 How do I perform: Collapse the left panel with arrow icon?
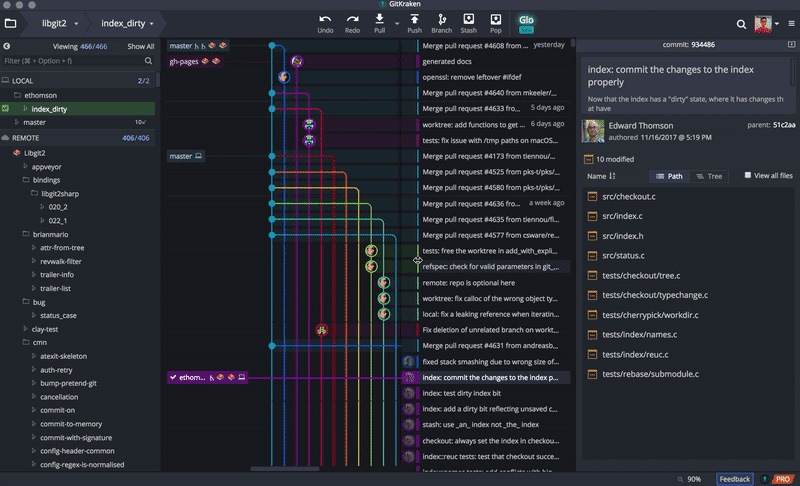[7, 46]
